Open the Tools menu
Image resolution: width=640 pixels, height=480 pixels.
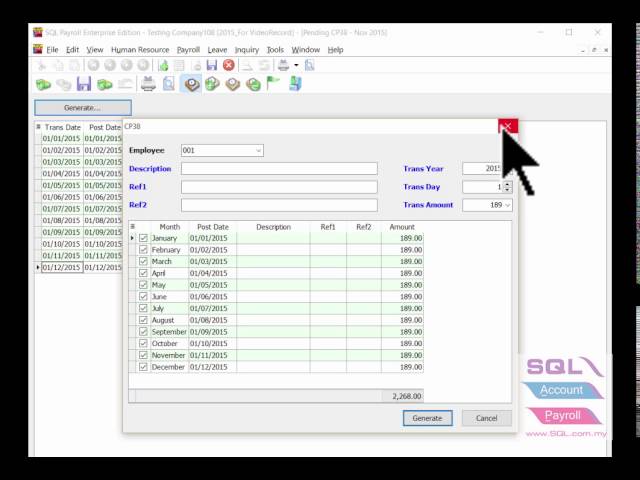(x=275, y=50)
